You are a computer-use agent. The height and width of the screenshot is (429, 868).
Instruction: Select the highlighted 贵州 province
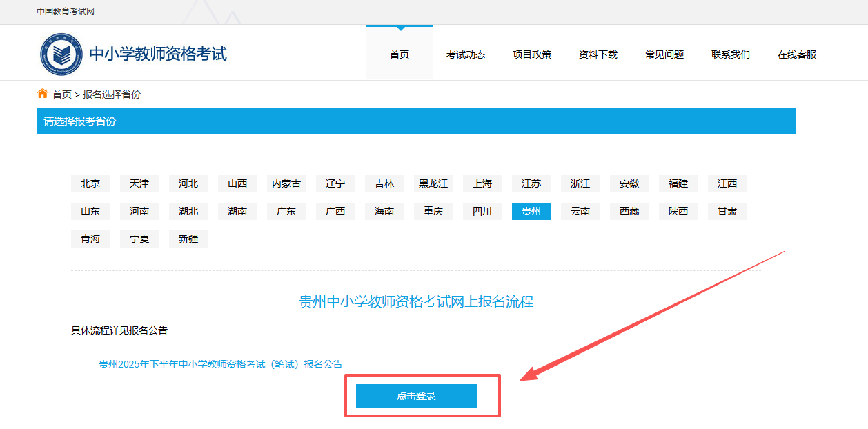(531, 211)
